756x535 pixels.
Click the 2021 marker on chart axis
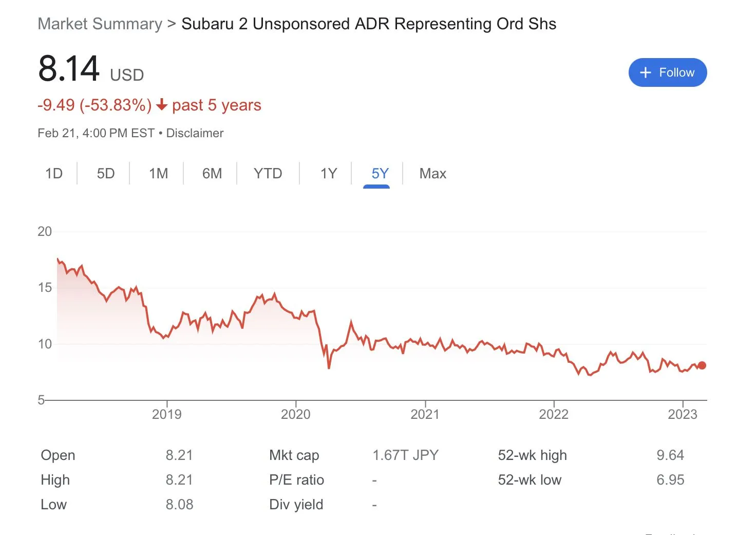[425, 414]
